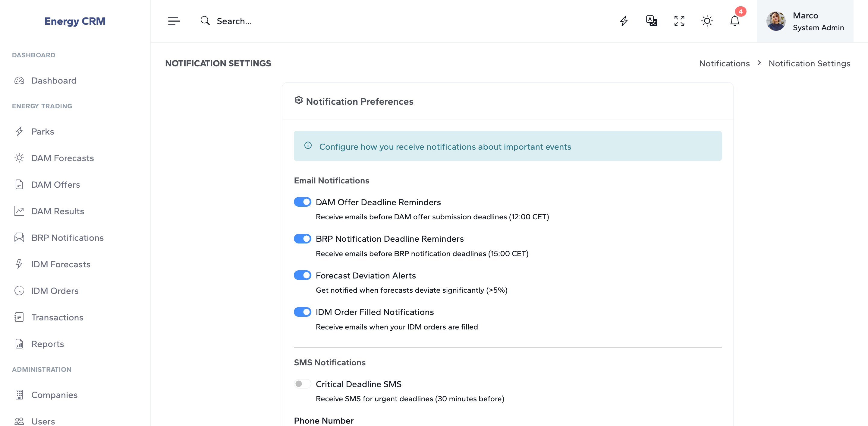Click the Notification Preferences gear icon
Screen dimensions: 868x426
pos(299,100)
